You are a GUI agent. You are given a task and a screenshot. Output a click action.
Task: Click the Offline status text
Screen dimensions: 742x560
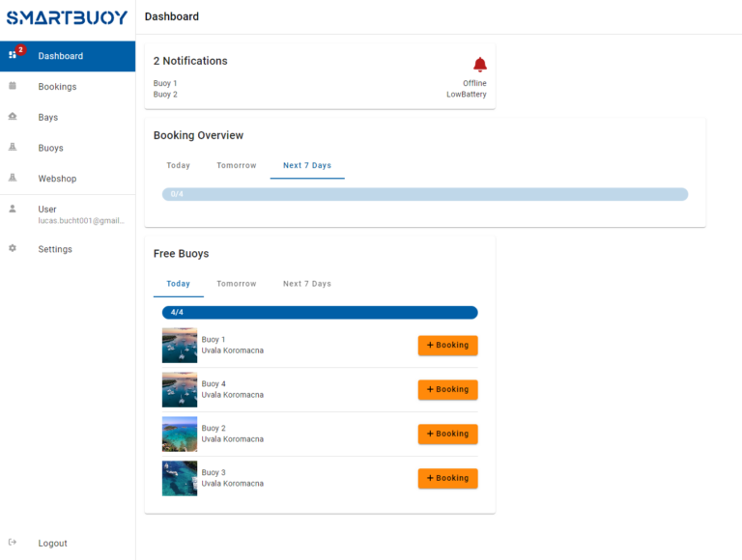(474, 83)
